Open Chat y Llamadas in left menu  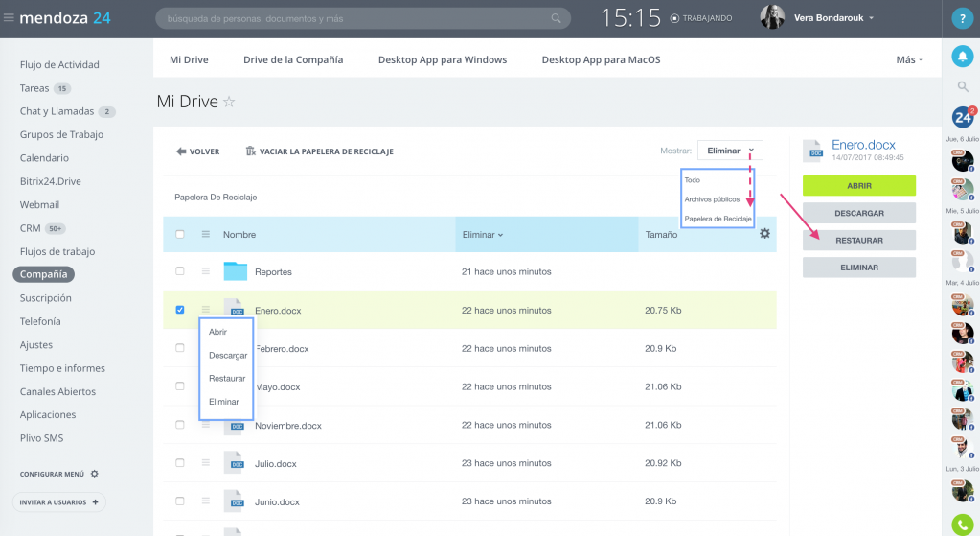pos(57,111)
